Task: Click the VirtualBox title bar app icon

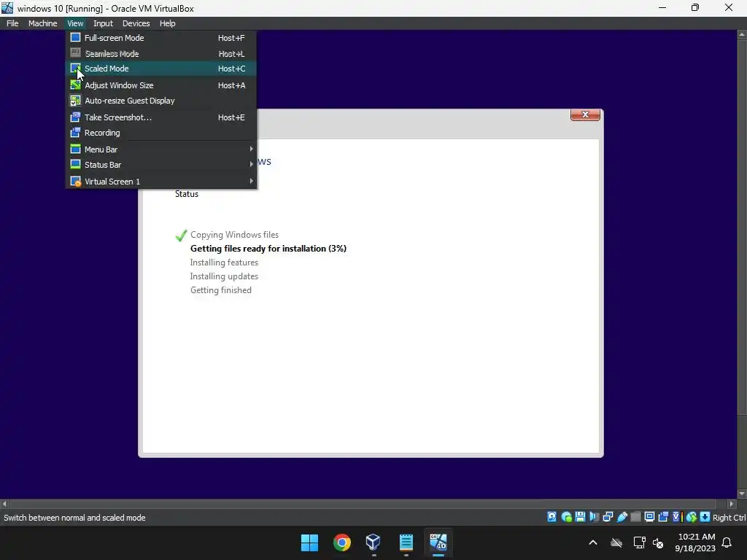Action: click(7, 8)
